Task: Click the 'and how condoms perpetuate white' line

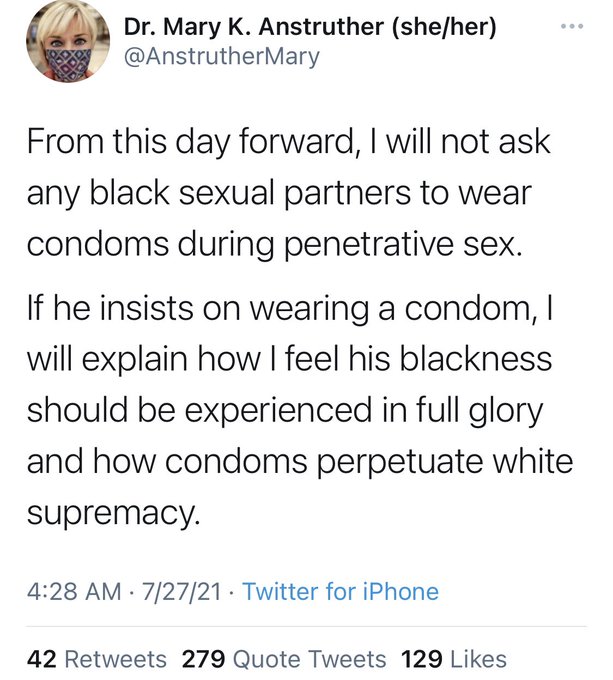Action: coord(300,461)
